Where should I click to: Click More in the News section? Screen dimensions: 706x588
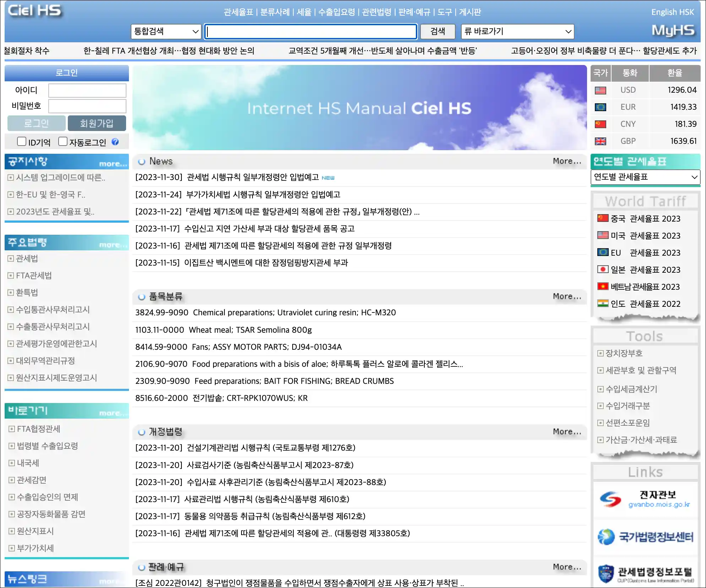coord(567,161)
